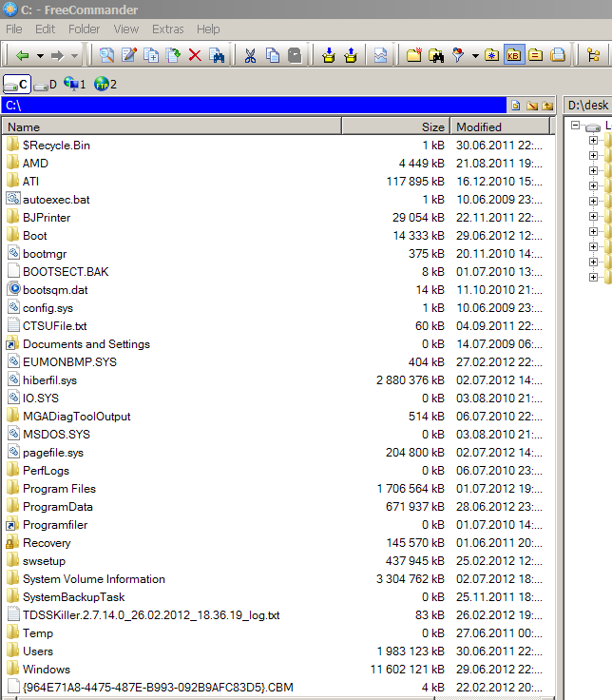This screenshot has width=612, height=700.
Task: Select the swsetup folder
Action: [44, 561]
